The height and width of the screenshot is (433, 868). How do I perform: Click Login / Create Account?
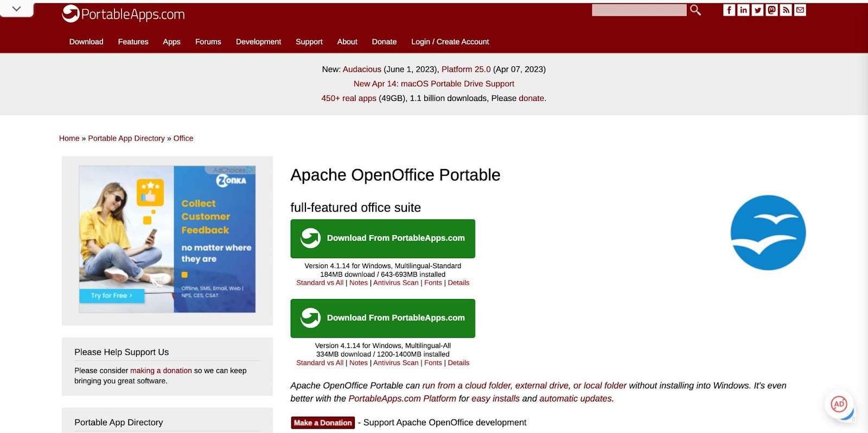(x=450, y=42)
